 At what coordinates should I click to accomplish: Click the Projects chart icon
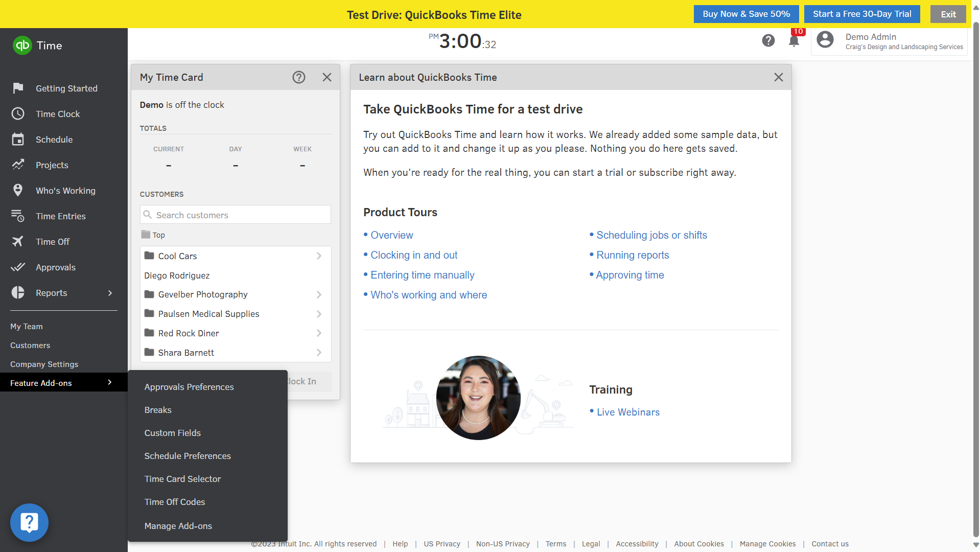coord(18,165)
